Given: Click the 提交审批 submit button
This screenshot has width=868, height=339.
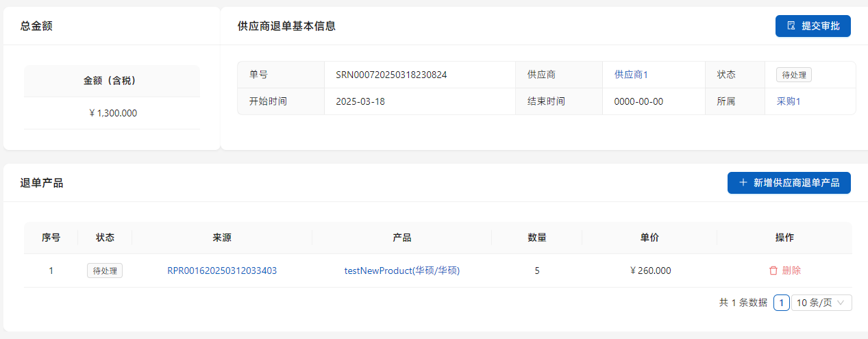Looking at the screenshot, I should [813, 26].
